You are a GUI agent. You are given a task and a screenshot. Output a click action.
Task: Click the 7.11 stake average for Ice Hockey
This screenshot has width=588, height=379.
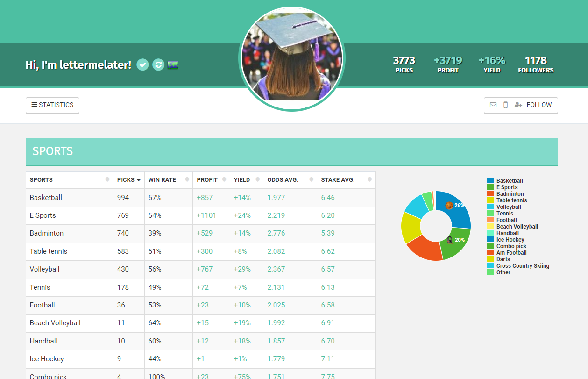point(328,359)
